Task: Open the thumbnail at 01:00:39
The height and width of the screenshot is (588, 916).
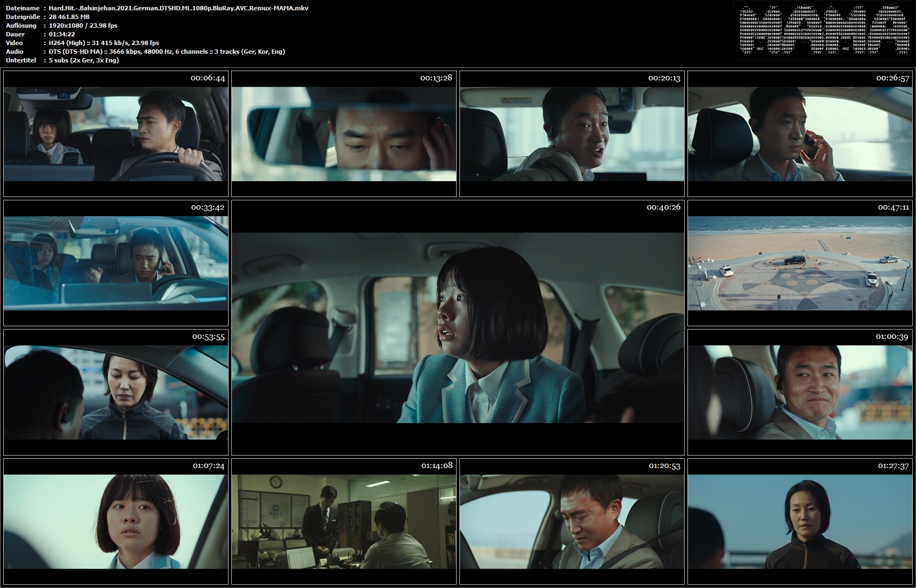Action: tap(800, 392)
